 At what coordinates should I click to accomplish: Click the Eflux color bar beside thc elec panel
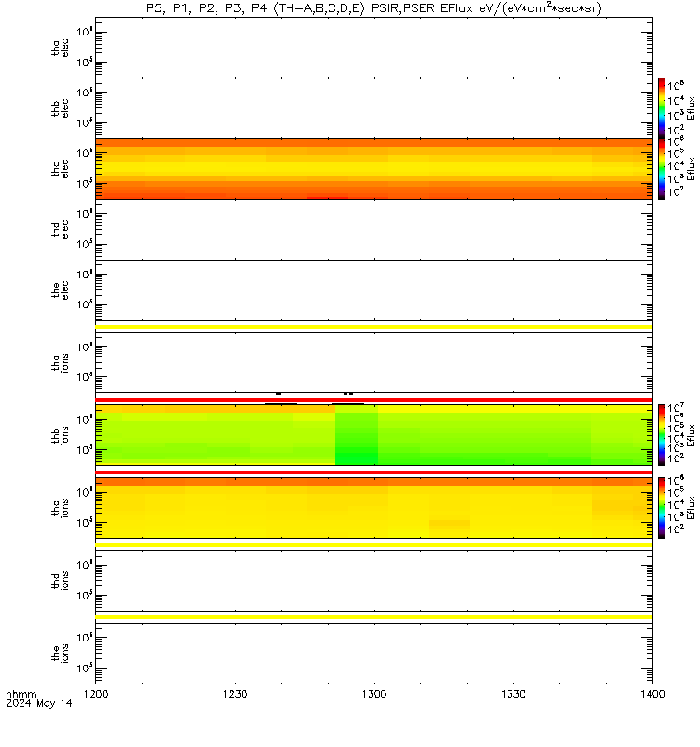click(662, 169)
